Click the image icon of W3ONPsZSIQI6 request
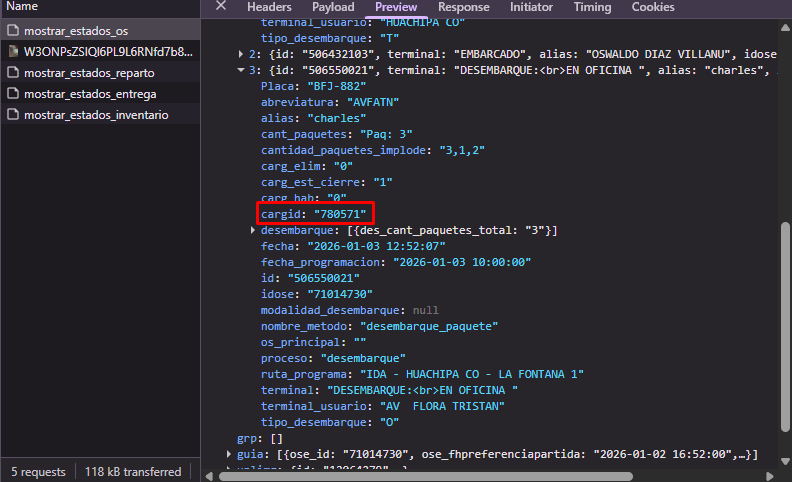This screenshot has width=792, height=482. [x=13, y=52]
